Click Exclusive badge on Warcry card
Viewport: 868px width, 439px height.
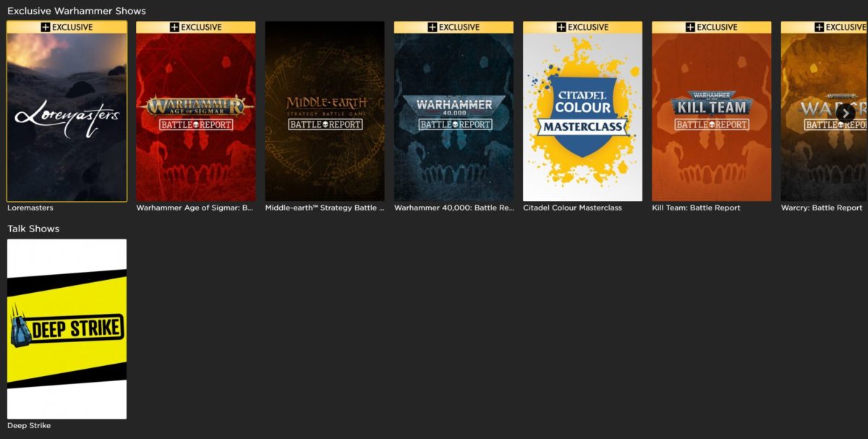[x=825, y=27]
